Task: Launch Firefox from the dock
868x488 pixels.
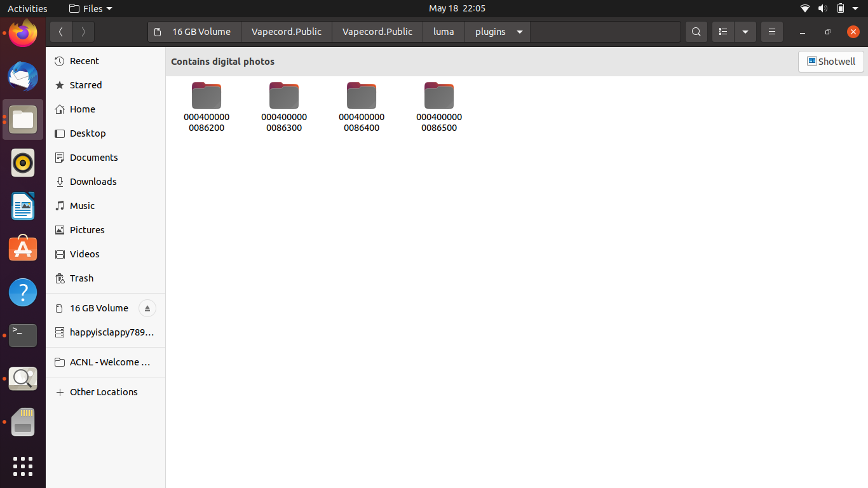Action: point(23,33)
